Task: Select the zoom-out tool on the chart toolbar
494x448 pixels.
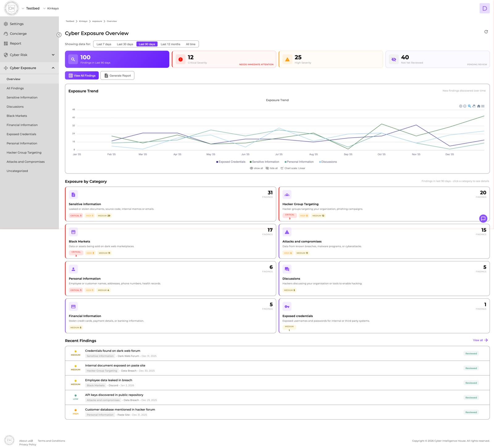Action: click(x=465, y=106)
